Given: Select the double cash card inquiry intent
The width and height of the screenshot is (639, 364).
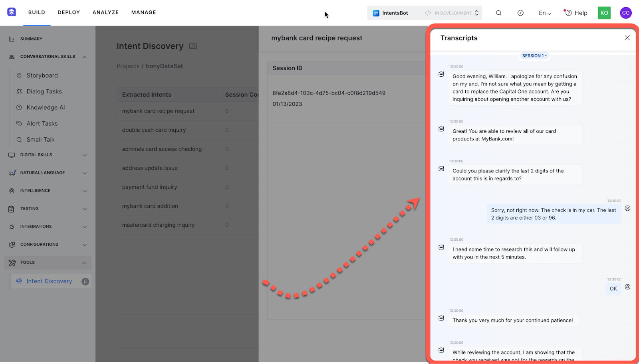Looking at the screenshot, I should tap(154, 130).
